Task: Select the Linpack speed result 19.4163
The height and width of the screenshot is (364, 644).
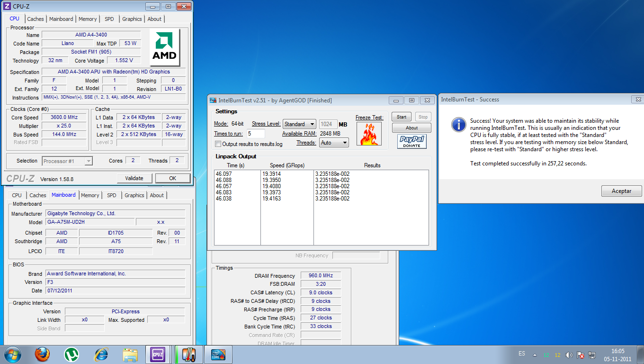Action: point(271,199)
